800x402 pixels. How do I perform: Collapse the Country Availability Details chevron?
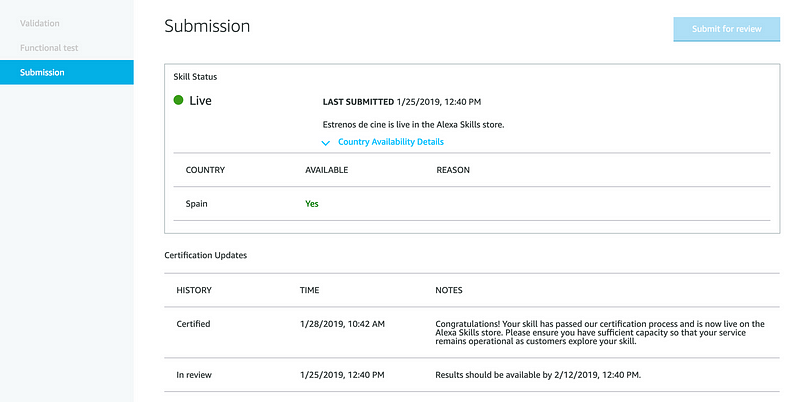click(326, 142)
